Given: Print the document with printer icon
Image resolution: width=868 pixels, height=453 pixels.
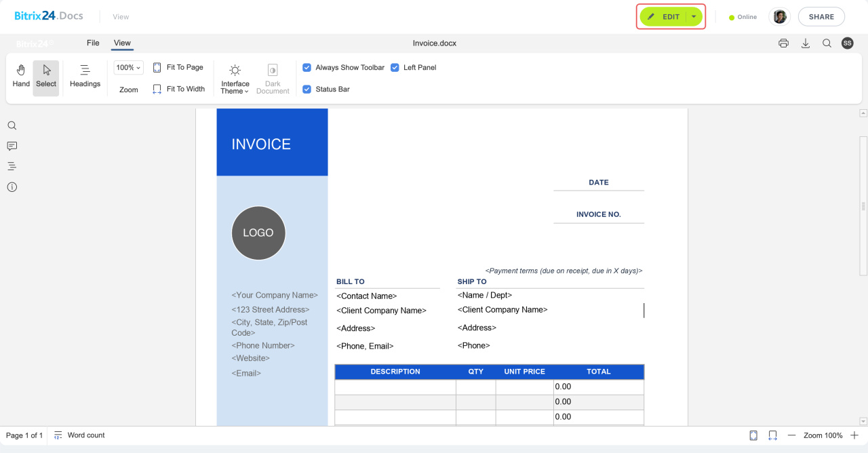Looking at the screenshot, I should tap(784, 43).
